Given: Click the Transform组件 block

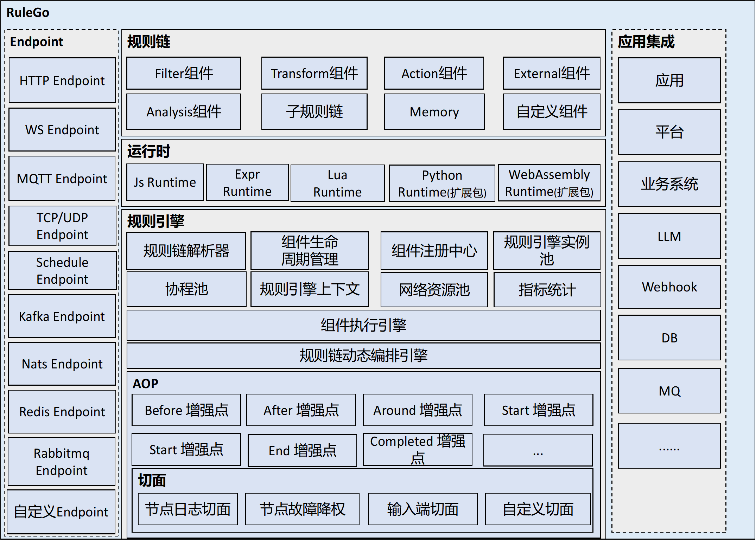Looking at the screenshot, I should 314,73.
